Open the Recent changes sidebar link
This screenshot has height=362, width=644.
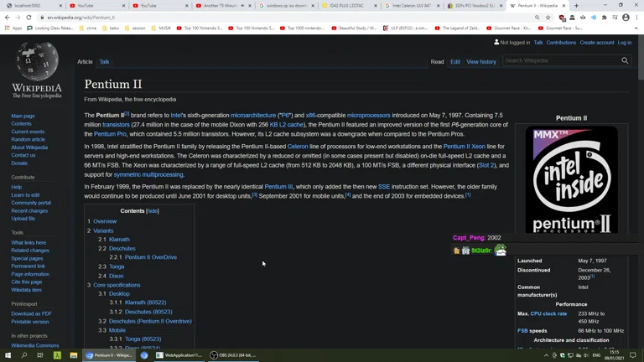[29, 211]
